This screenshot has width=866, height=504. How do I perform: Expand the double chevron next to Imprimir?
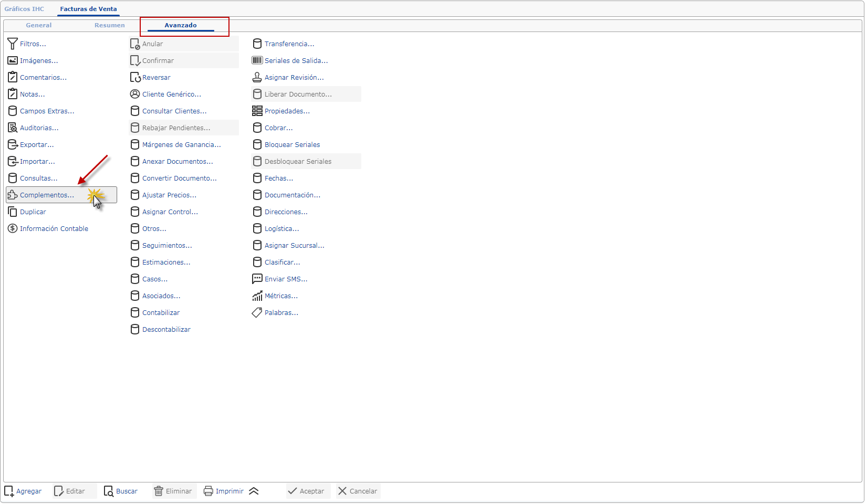(x=254, y=491)
